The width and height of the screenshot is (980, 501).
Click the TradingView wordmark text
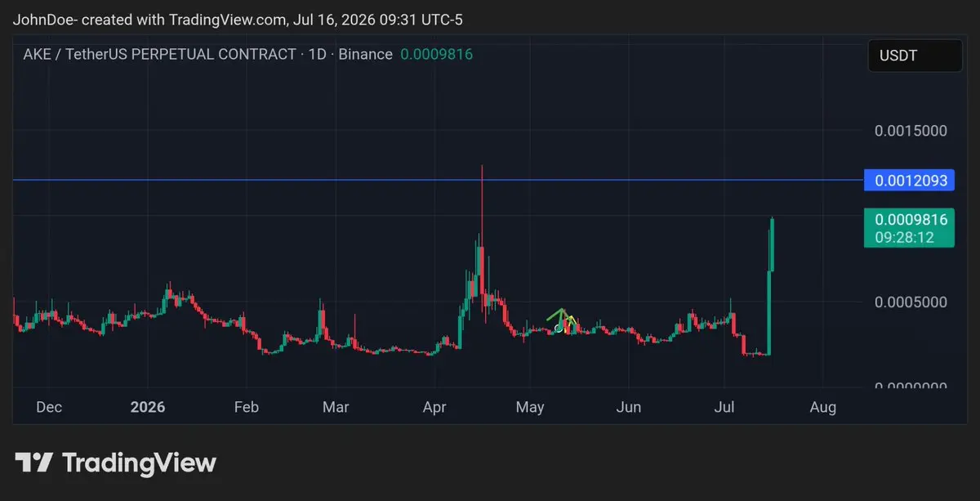pyautogui.click(x=140, y=463)
